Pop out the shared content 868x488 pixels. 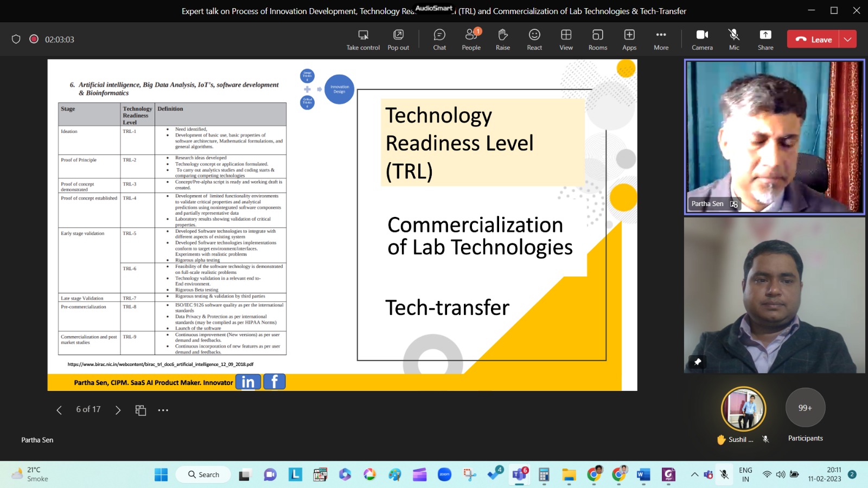tap(398, 40)
